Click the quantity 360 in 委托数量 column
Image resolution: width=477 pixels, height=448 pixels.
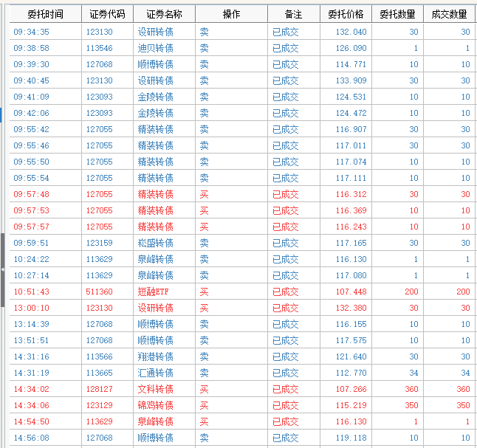pyautogui.click(x=411, y=389)
